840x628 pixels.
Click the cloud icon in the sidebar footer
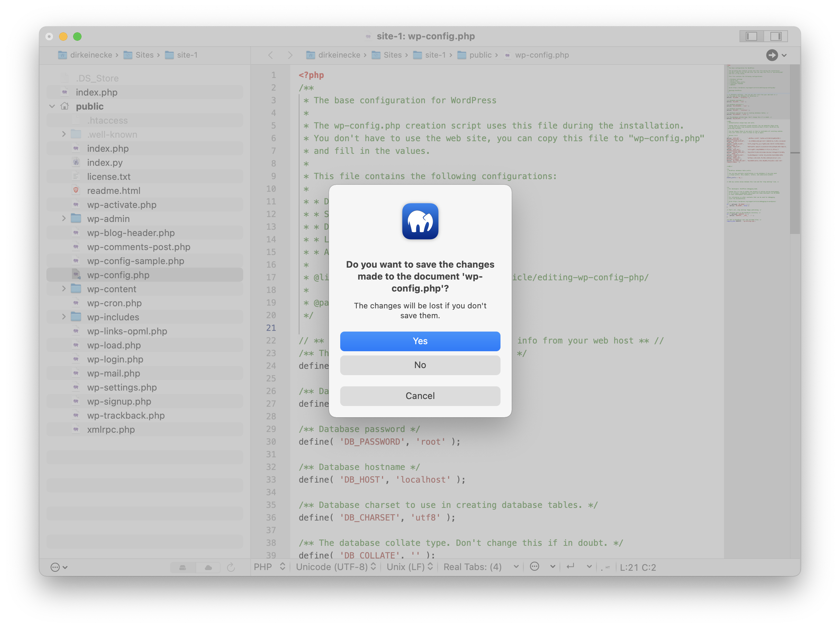[x=208, y=567]
